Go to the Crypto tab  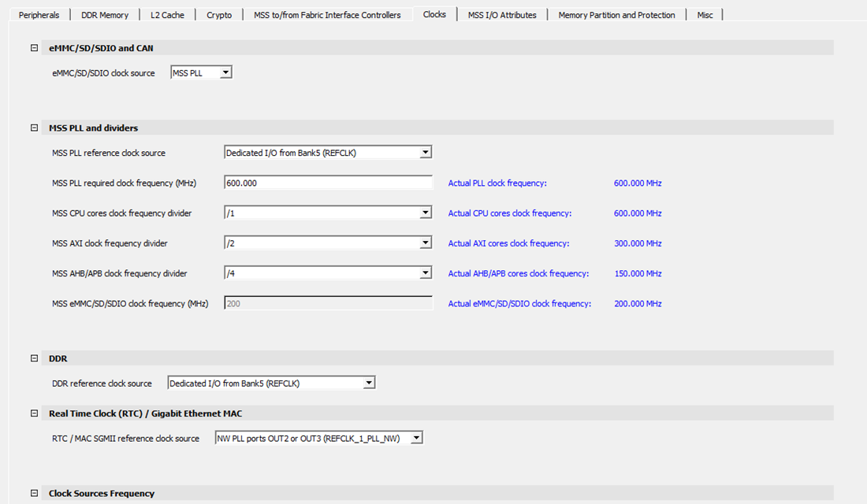tap(219, 15)
